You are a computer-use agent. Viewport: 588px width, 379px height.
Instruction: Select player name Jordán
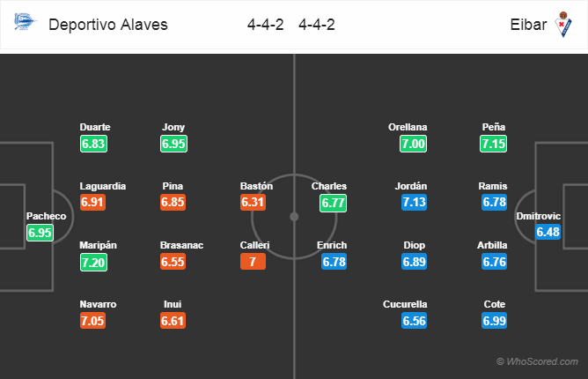(x=413, y=186)
